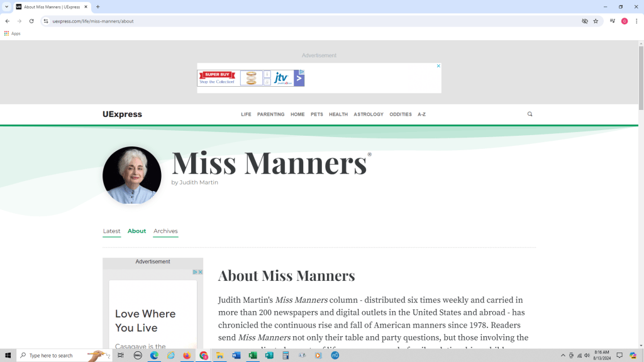Click the Judith Martin author link
This screenshot has height=362, width=644.
click(198, 183)
